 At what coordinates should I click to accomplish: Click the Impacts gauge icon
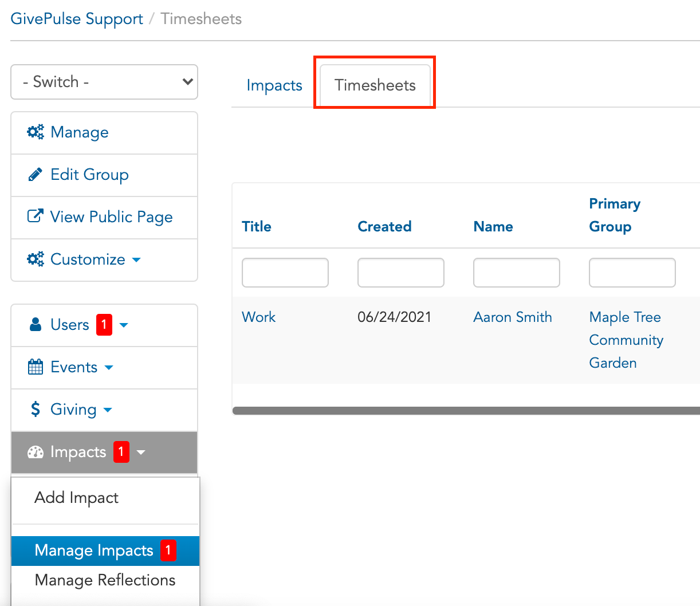click(35, 452)
